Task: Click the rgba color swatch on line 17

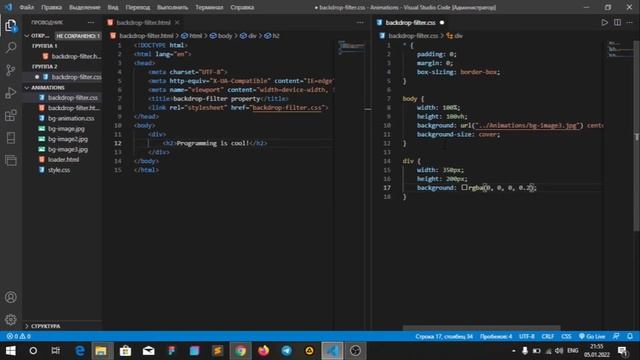Action: point(464,187)
